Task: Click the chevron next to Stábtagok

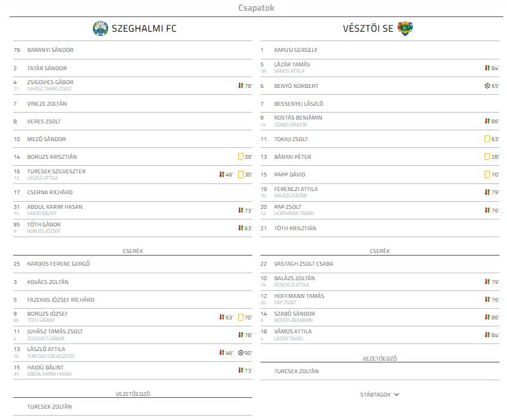Action: coord(397,395)
